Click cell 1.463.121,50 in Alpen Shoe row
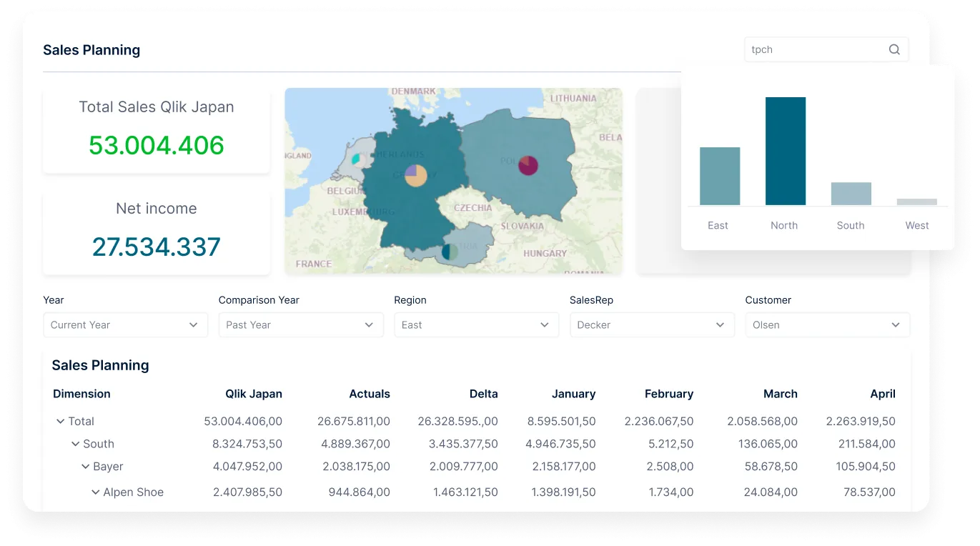Viewport: 980px width, 546px height. (x=464, y=492)
